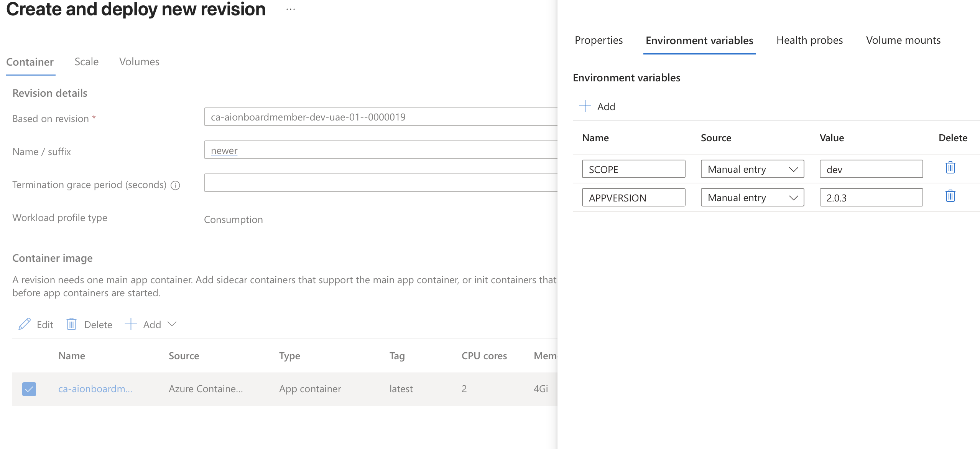This screenshot has width=980, height=449.
Task: Click the CPU cores column header
Action: [484, 356]
